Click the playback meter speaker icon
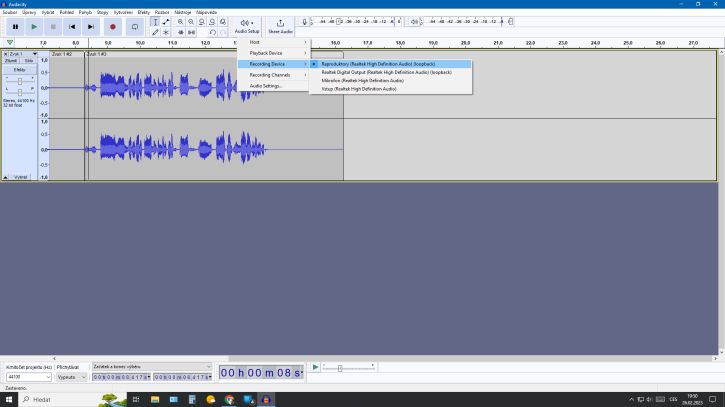 point(414,22)
